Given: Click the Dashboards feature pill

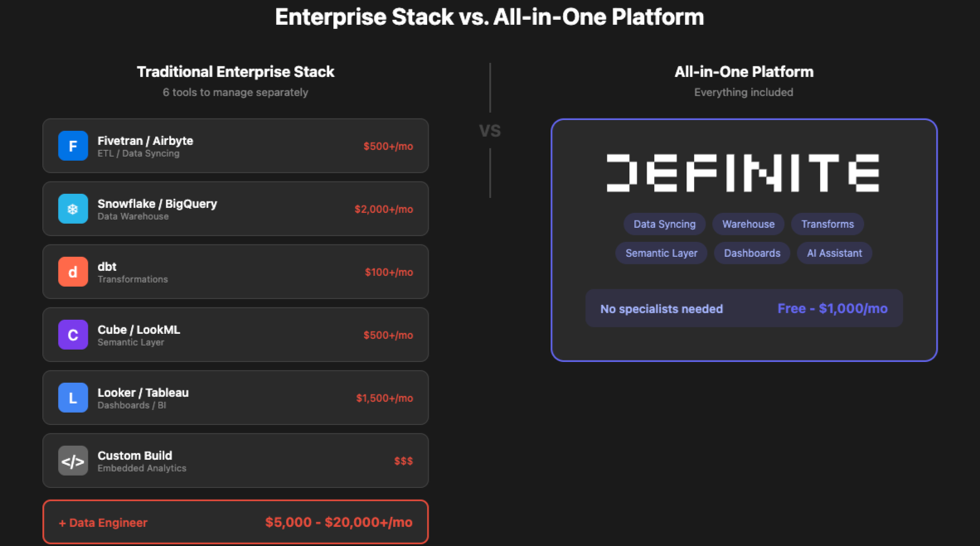Looking at the screenshot, I should click(x=751, y=253).
